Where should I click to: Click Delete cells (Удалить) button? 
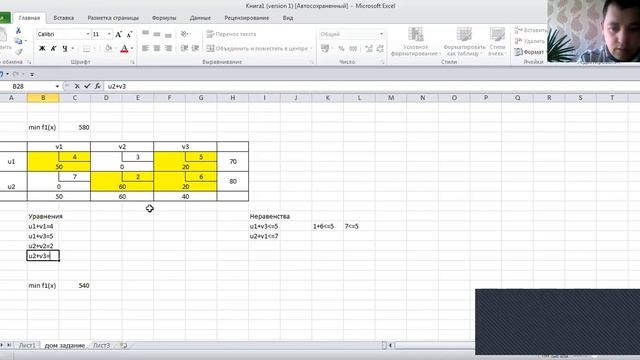point(529,41)
